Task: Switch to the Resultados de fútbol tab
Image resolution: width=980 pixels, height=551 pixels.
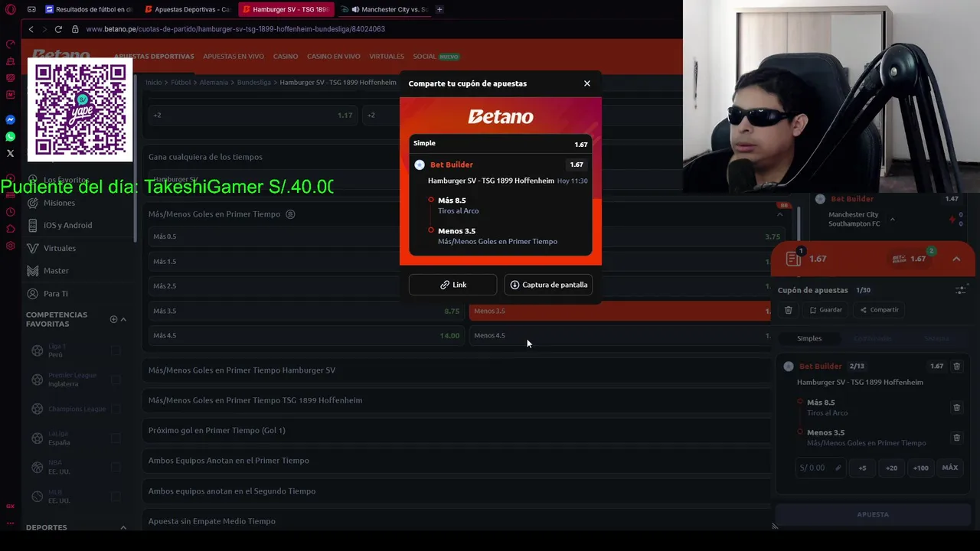Action: click(89, 9)
